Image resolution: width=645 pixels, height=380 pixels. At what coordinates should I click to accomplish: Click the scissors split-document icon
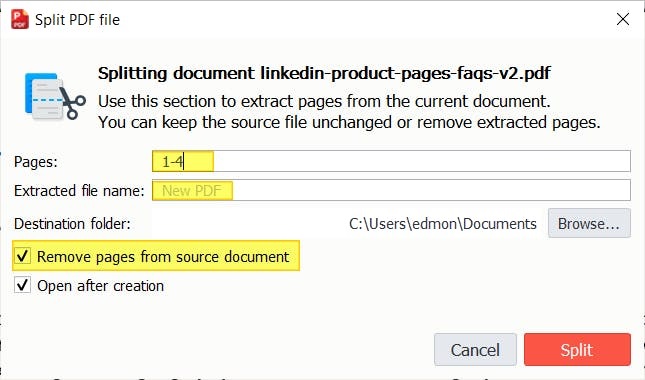point(55,97)
